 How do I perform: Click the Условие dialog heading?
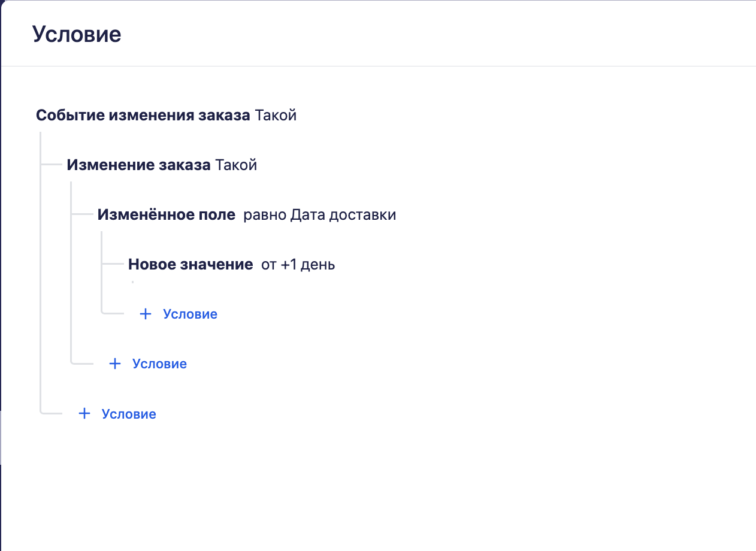point(77,34)
